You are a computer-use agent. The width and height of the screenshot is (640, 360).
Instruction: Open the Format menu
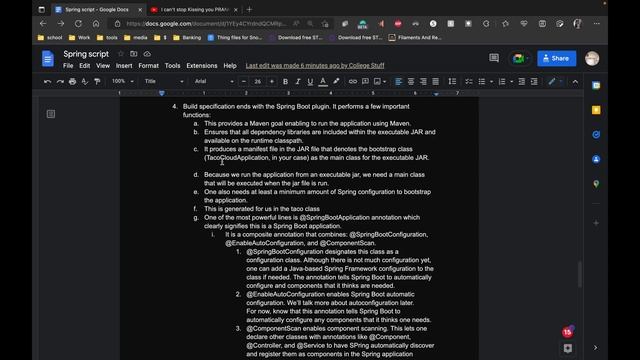click(148, 66)
